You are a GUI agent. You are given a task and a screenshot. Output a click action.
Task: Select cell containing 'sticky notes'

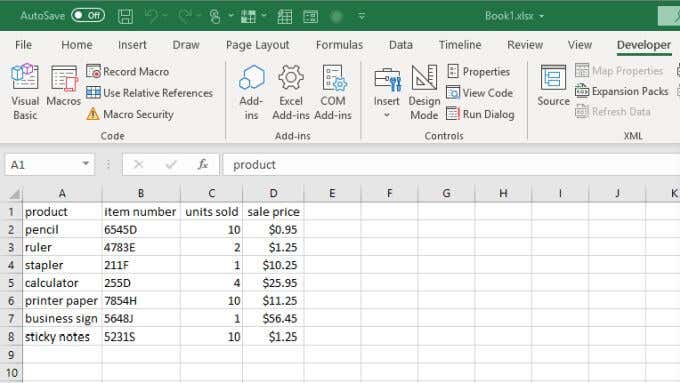[62, 337]
